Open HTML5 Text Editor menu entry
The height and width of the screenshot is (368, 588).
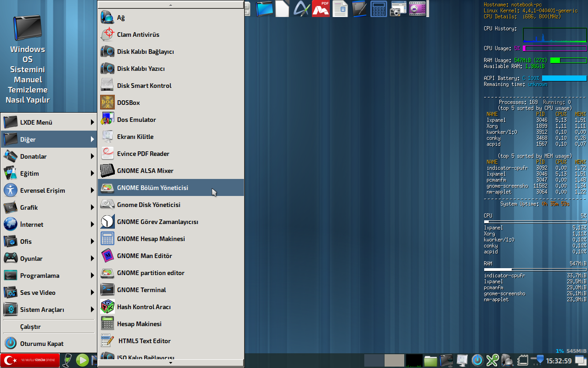point(171,341)
